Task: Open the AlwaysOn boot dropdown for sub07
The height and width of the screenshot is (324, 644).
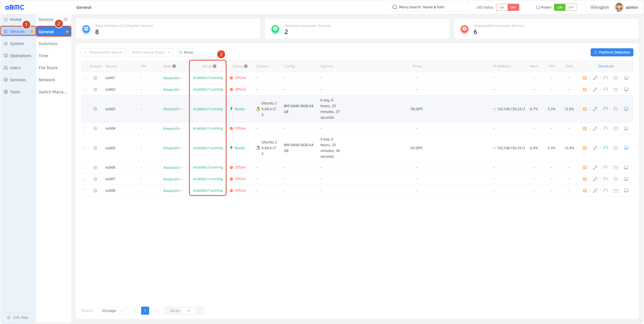Action: (x=173, y=179)
